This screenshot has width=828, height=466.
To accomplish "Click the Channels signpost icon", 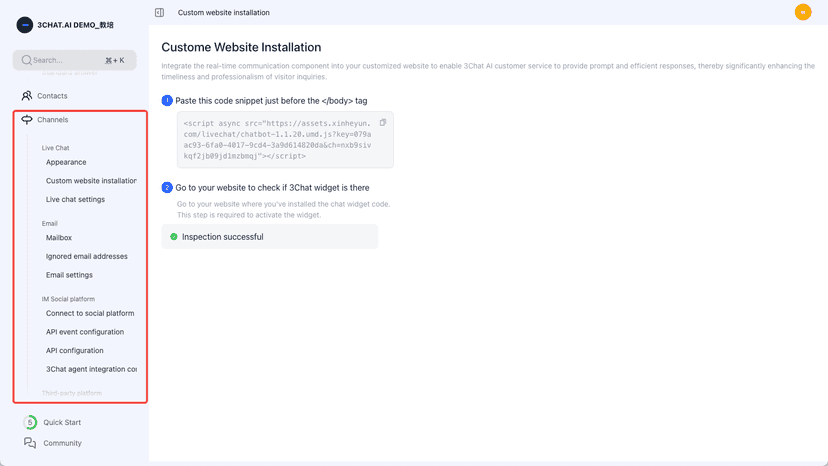I will pos(26,119).
